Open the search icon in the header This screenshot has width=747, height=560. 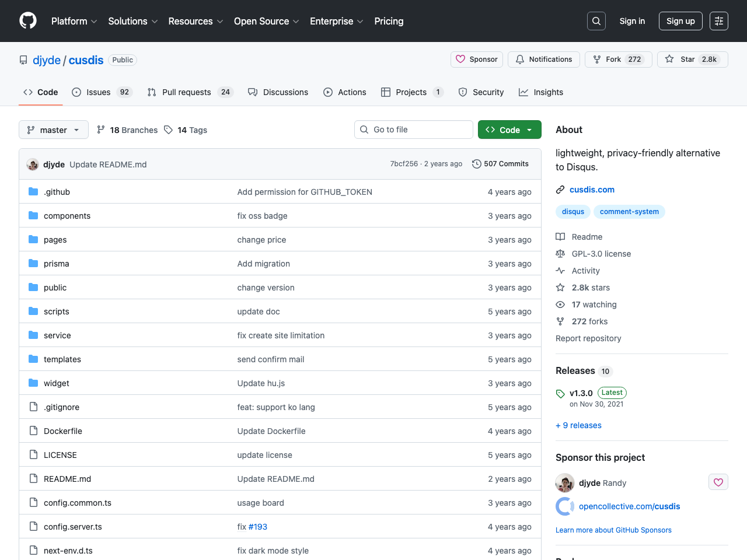(596, 20)
